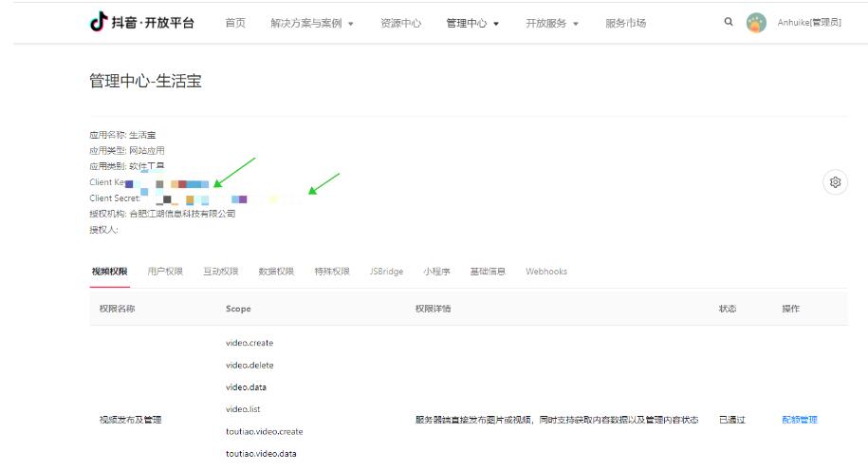Open the 基础信息 tab
Screen dimensions: 868x471
(488, 272)
